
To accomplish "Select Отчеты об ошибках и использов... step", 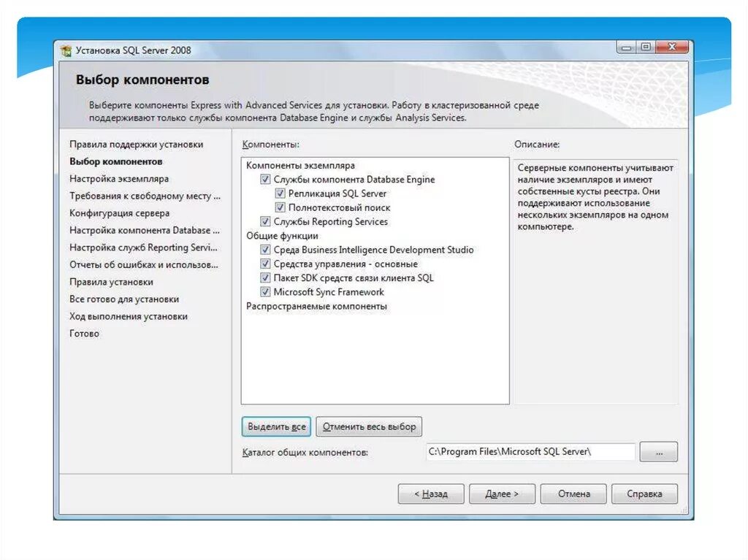I will (x=144, y=264).
